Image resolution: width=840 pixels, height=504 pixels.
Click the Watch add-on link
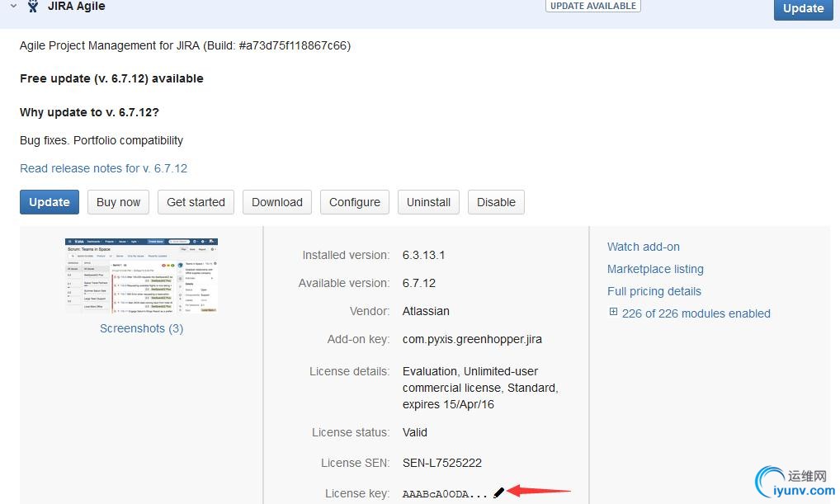coord(644,247)
